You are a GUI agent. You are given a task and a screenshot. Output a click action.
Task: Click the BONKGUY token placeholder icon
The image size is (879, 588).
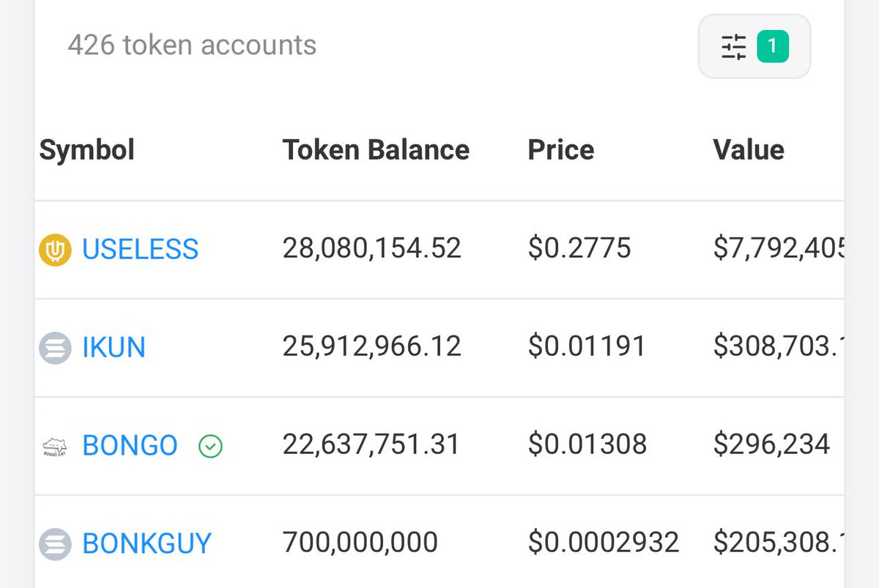click(55, 543)
